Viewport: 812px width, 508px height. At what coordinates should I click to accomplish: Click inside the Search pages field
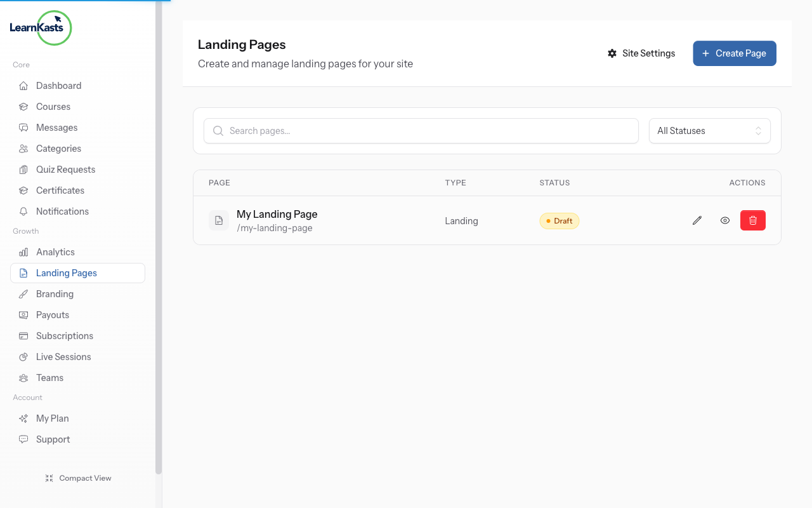pos(421,131)
